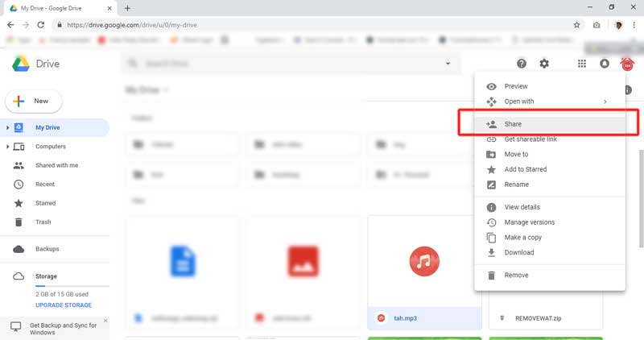
Task: Click the magnifier icon in the search bar
Action: [x=133, y=64]
